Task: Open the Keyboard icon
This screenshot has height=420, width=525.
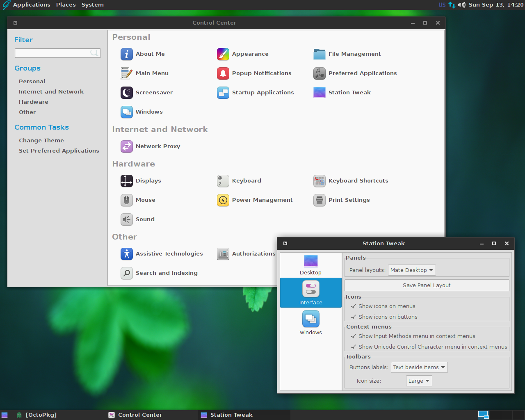Action: coord(223,181)
